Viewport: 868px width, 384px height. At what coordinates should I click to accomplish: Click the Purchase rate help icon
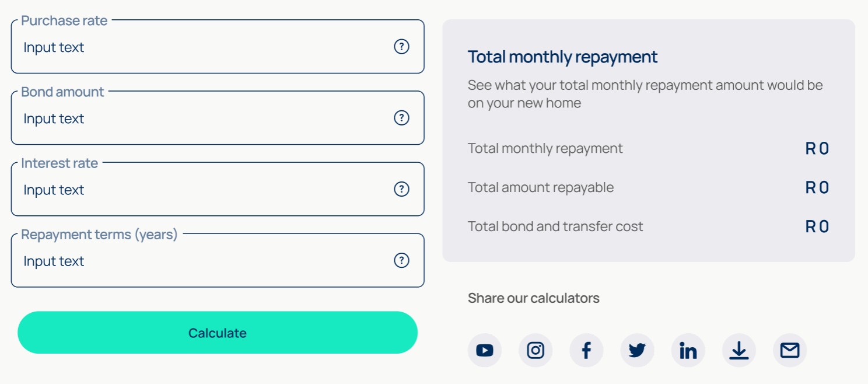(x=401, y=47)
